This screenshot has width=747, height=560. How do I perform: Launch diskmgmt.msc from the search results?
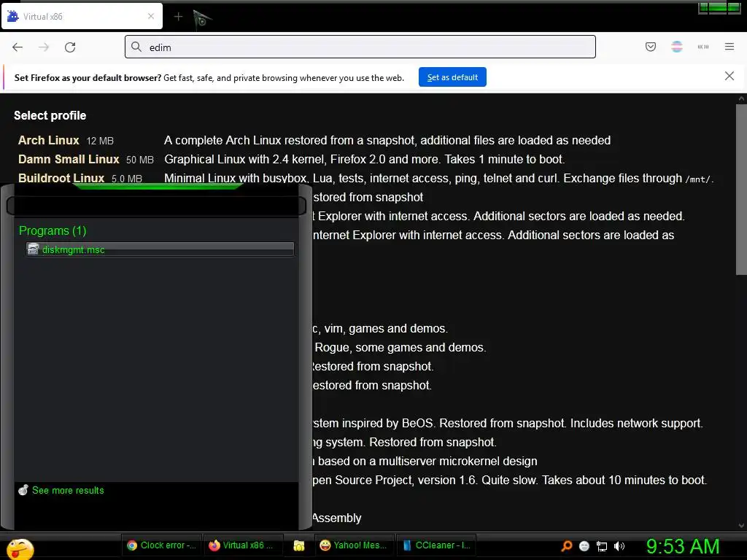click(160, 249)
